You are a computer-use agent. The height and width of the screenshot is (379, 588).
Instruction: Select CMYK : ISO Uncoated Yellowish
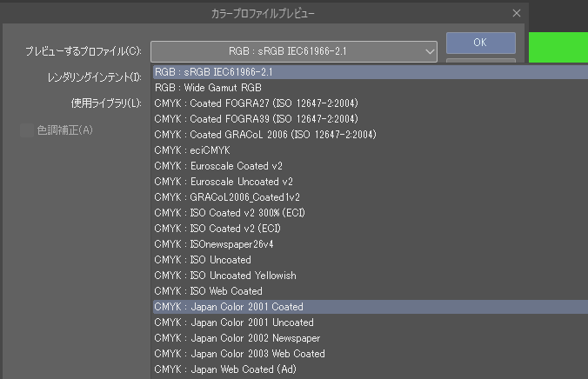[224, 276]
